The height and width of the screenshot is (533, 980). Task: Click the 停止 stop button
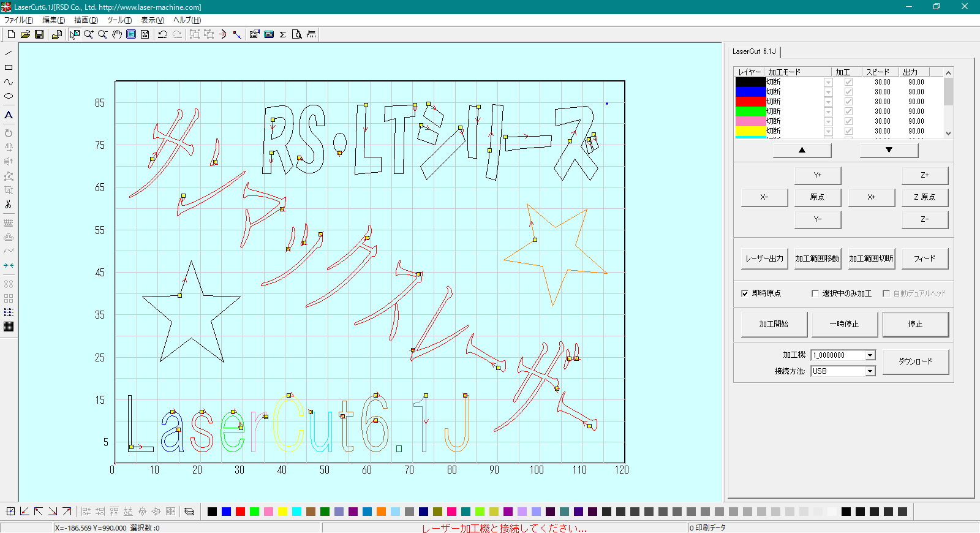915,324
